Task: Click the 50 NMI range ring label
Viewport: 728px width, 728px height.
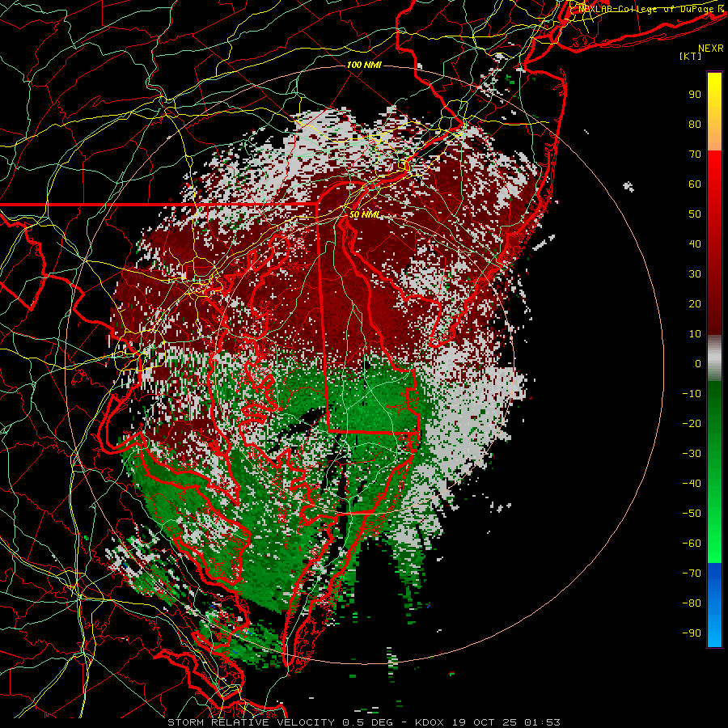Action: click(x=364, y=214)
